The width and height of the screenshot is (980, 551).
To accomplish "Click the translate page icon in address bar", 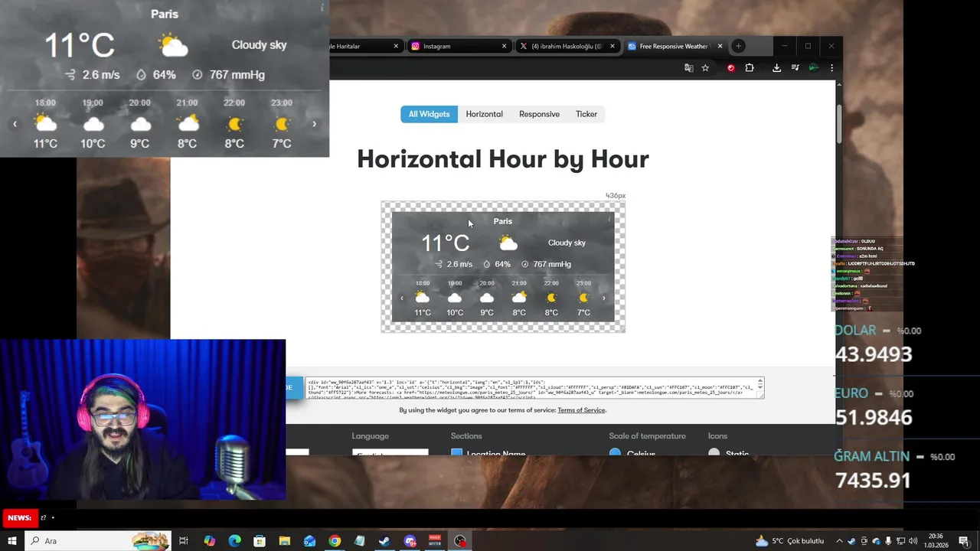I will pos(688,68).
